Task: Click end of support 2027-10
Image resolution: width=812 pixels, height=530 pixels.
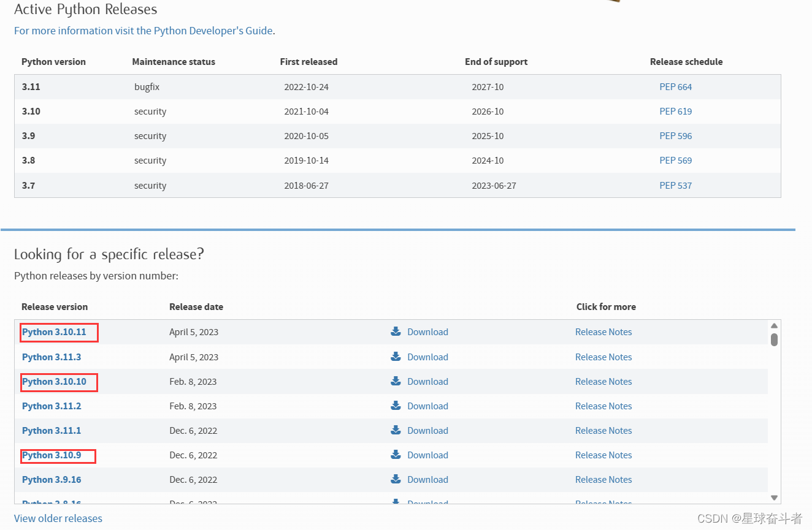Action: coord(488,87)
